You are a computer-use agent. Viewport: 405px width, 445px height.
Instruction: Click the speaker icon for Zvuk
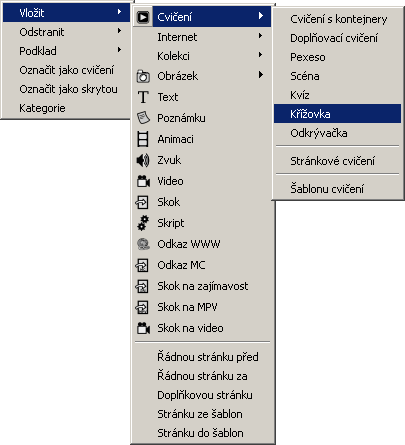coord(143,160)
